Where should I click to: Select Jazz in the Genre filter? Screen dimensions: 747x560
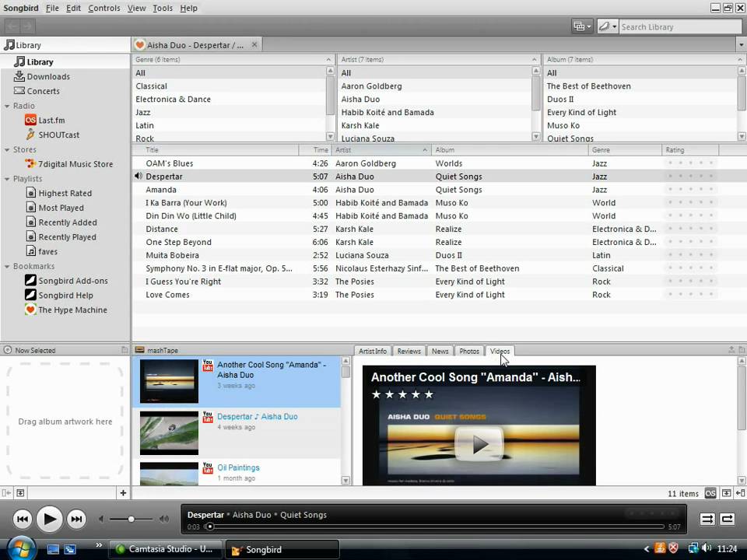tap(229, 112)
